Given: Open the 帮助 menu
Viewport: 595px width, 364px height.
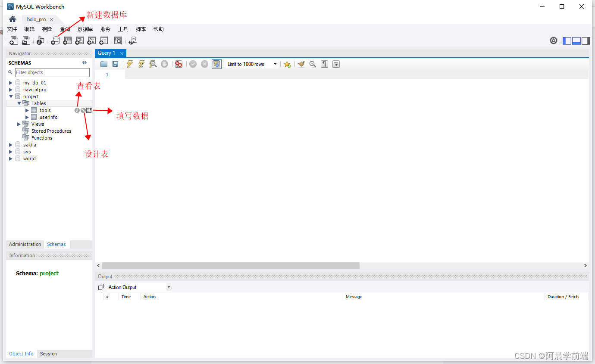Looking at the screenshot, I should pos(158,29).
